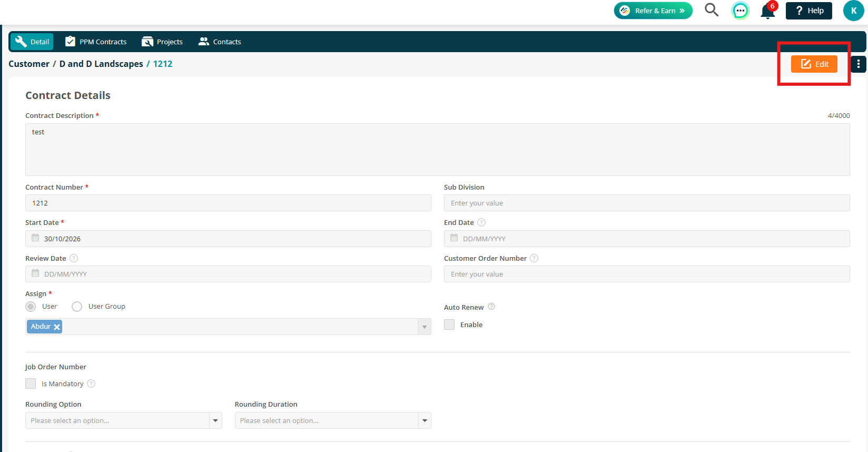Viewport: 868px width, 452px height.
Task: Select the User Group radio button
Action: (x=77, y=307)
